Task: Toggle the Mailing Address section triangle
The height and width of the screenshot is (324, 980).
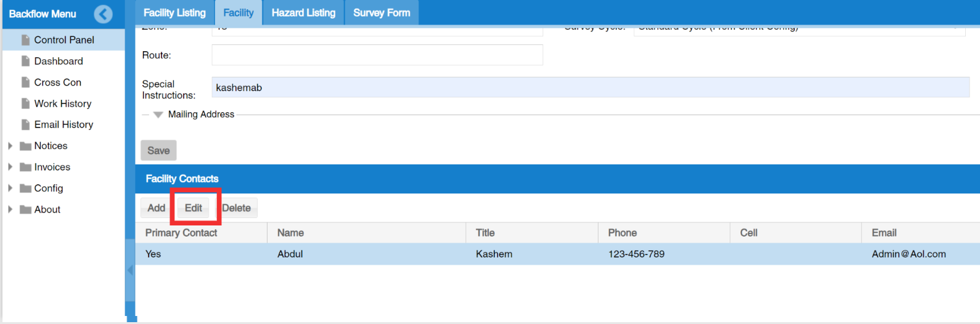Action: click(x=158, y=115)
